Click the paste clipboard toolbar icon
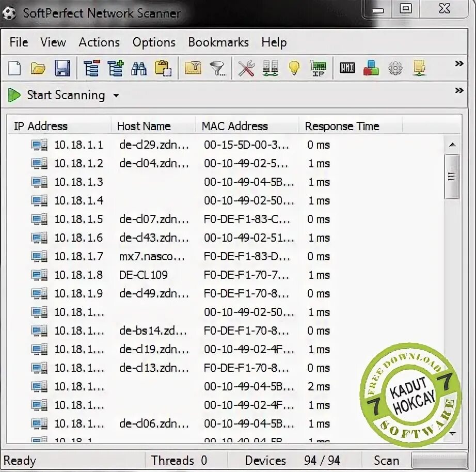The height and width of the screenshot is (472, 476). point(163,68)
